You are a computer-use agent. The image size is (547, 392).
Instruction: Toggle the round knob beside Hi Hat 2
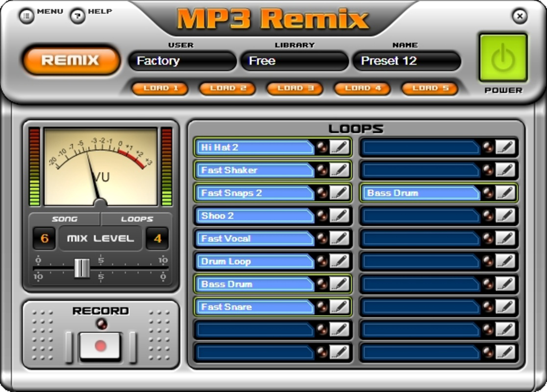(x=322, y=147)
